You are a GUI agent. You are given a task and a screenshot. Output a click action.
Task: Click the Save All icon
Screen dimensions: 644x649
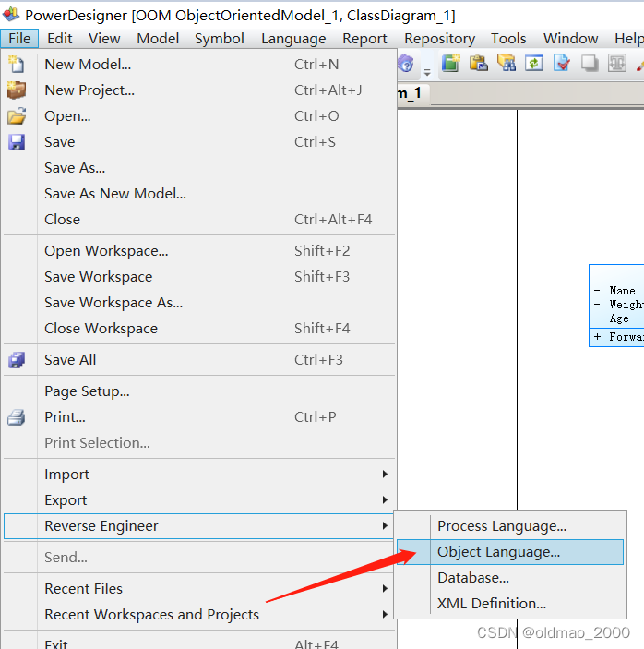(17, 360)
